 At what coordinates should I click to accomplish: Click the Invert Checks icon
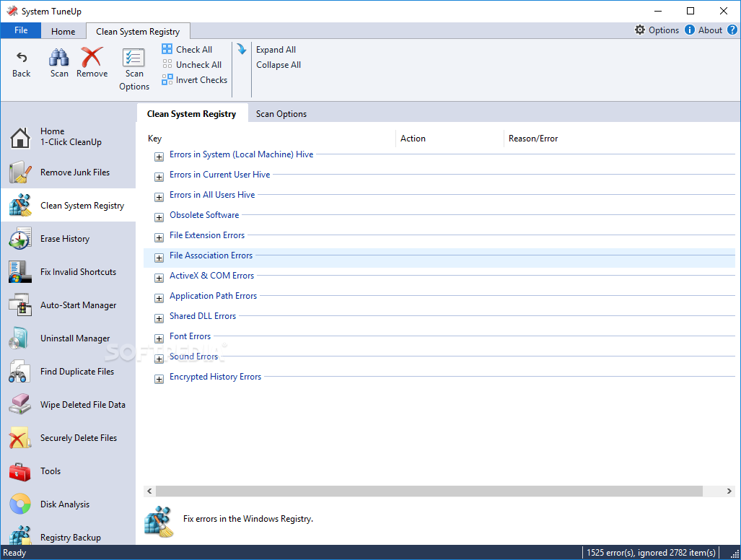[167, 79]
